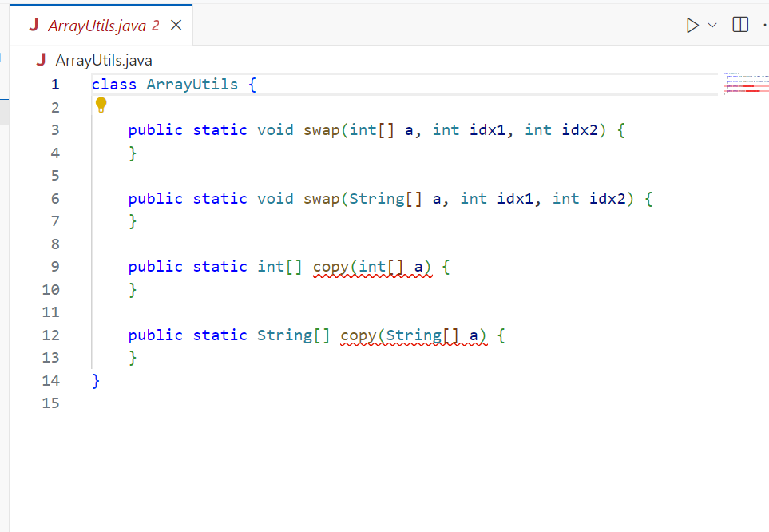Open the run options dropdown chevron
This screenshot has height=532, width=769.
point(712,24)
